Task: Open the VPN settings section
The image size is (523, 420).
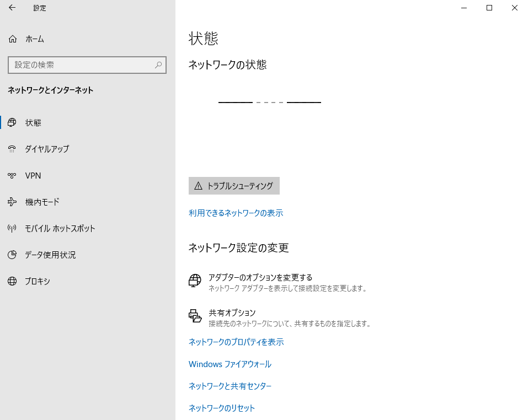Action: point(87,175)
